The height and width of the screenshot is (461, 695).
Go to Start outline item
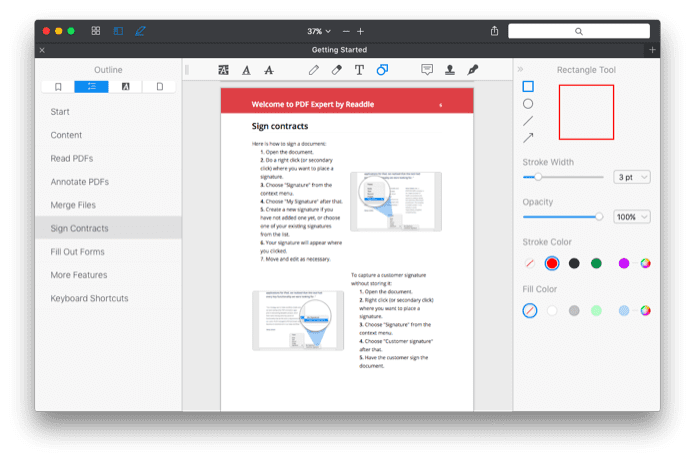[108, 112]
